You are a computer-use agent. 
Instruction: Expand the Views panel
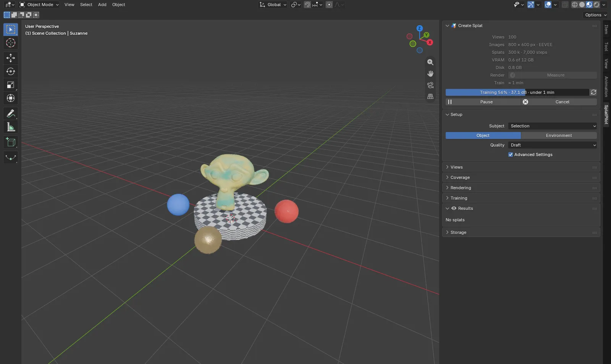click(x=521, y=167)
